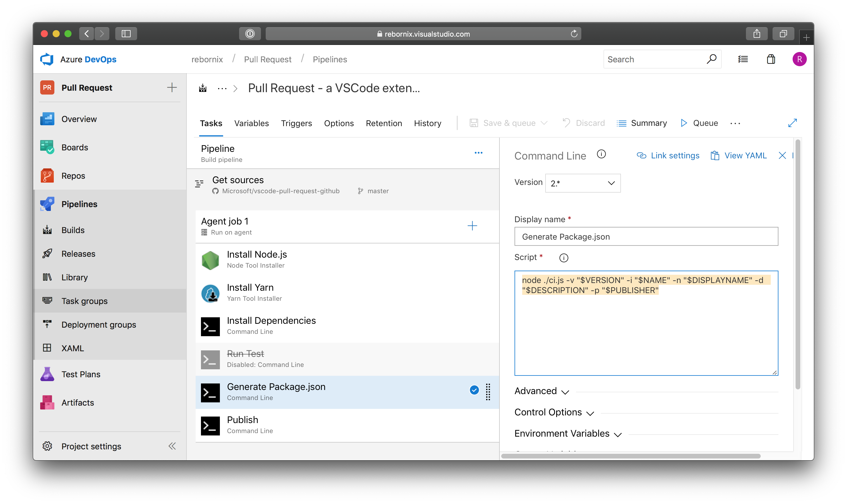The image size is (847, 504).
Task: Open Test Plans flask icon
Action: click(47, 374)
